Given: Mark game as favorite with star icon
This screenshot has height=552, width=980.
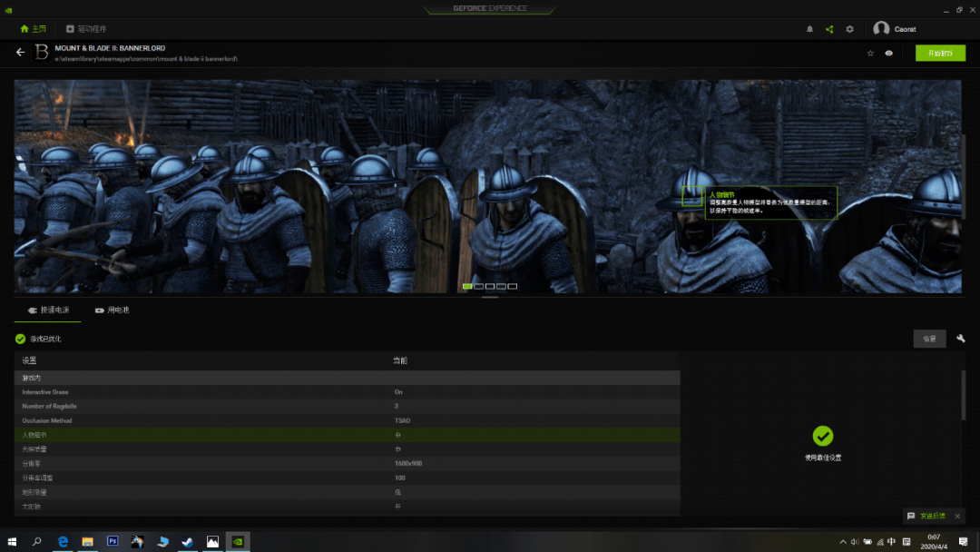Looking at the screenshot, I should click(870, 53).
